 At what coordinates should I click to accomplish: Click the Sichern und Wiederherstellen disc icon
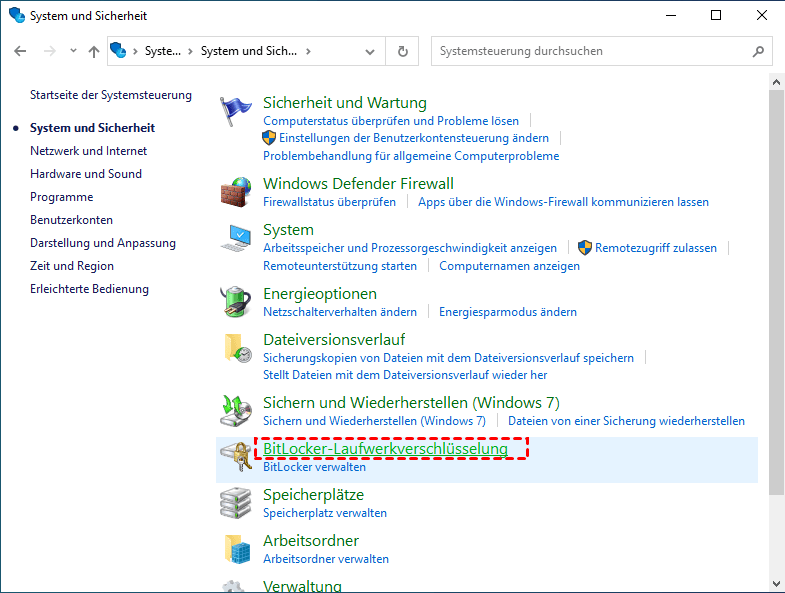click(x=235, y=411)
